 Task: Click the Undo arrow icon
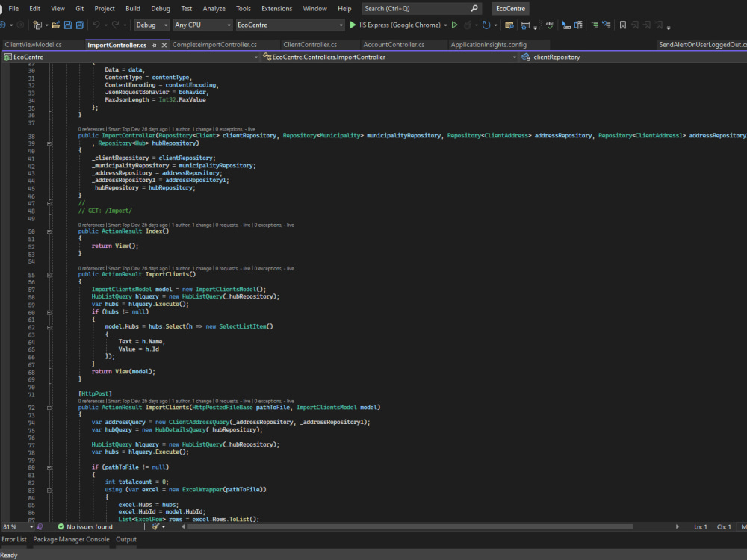pos(96,25)
